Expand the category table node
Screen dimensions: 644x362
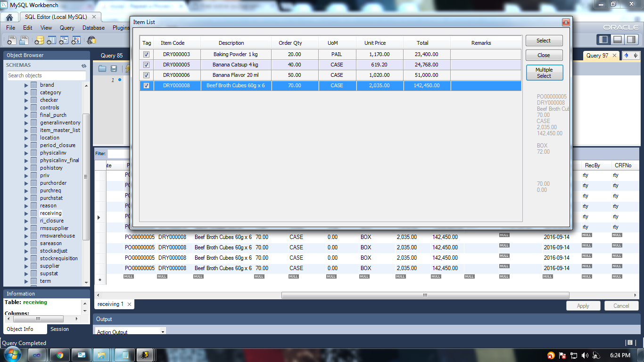click(26, 93)
